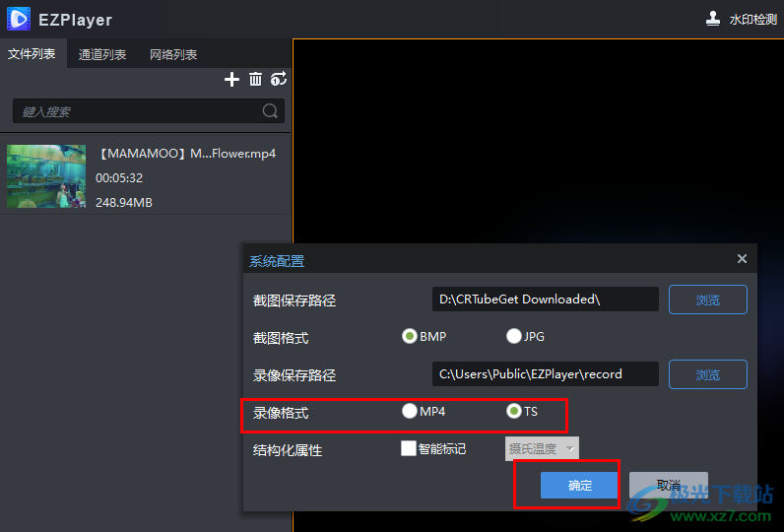Click the 截图格式 label

[281, 338]
